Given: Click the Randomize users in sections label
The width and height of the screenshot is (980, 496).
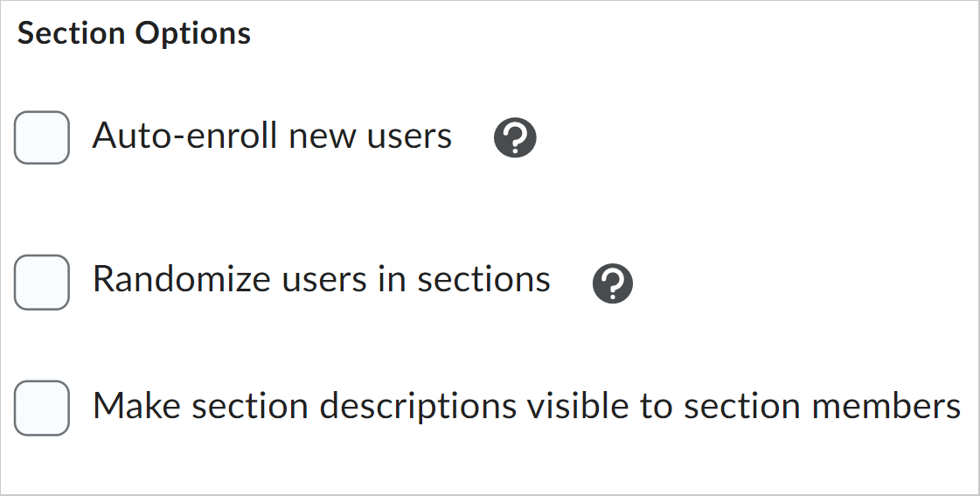Looking at the screenshot, I should point(321,280).
